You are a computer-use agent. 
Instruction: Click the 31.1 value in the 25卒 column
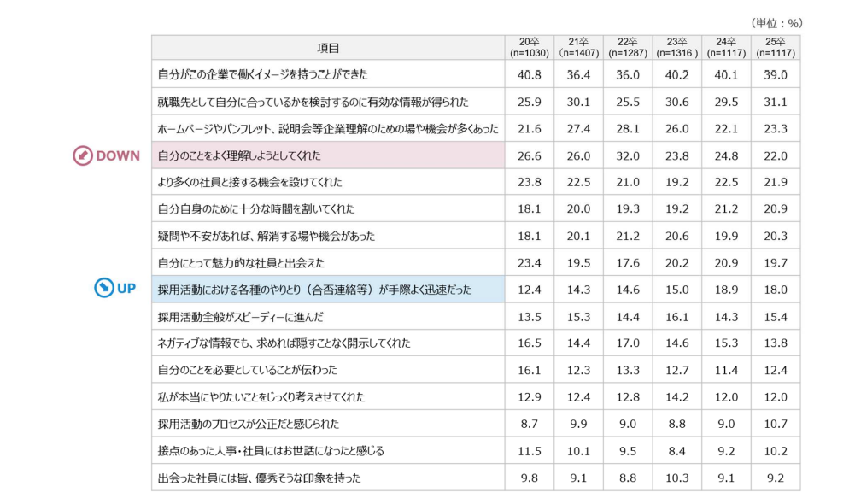tap(776, 102)
